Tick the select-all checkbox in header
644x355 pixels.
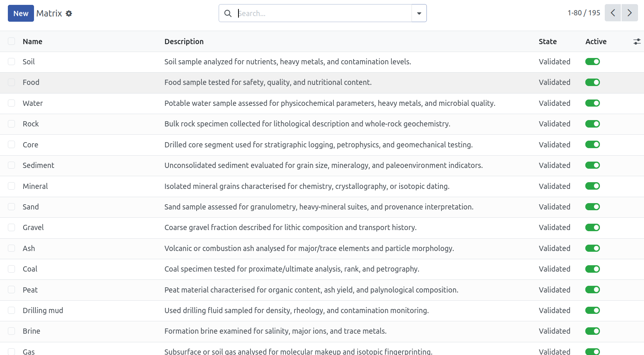click(x=12, y=41)
